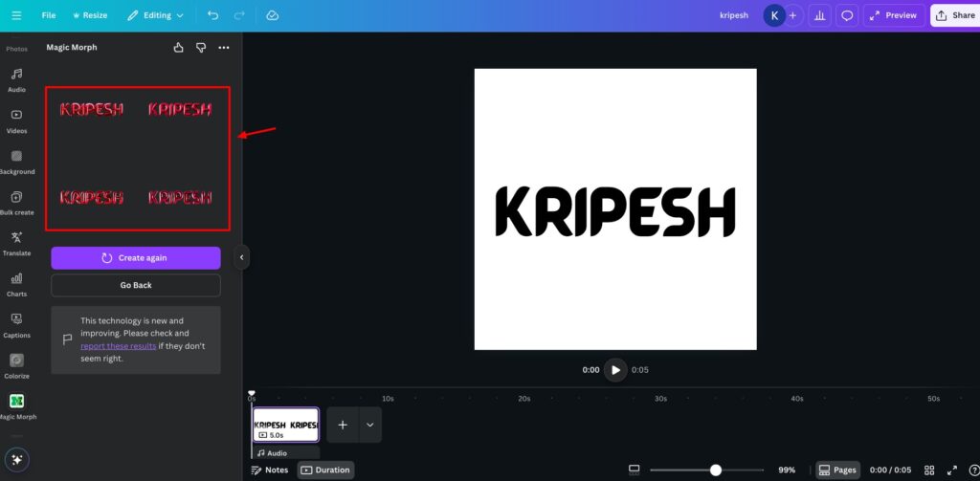Open the Magic Morph sidebar app
Image resolution: width=980 pixels, height=481 pixels.
(x=17, y=407)
